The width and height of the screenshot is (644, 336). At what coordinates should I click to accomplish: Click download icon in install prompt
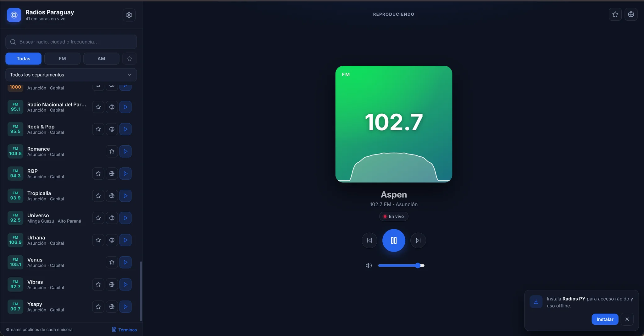[x=536, y=302]
